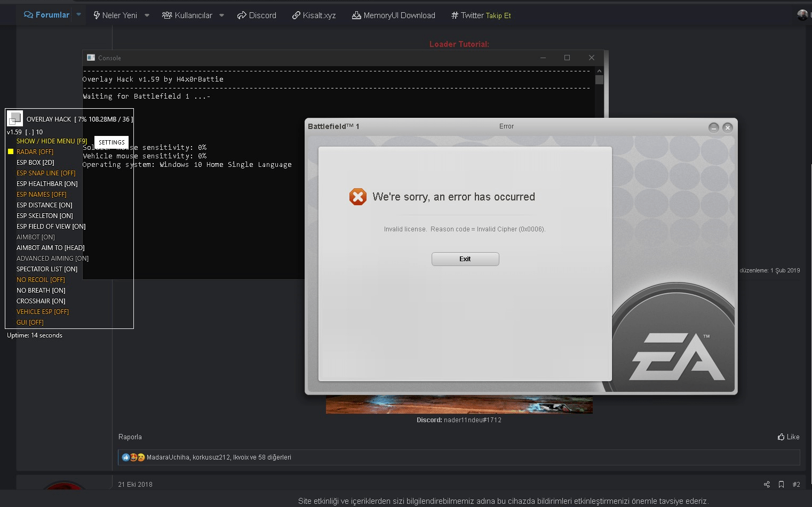Toggle ESP SNAP LINE [OFF]

tap(46, 173)
